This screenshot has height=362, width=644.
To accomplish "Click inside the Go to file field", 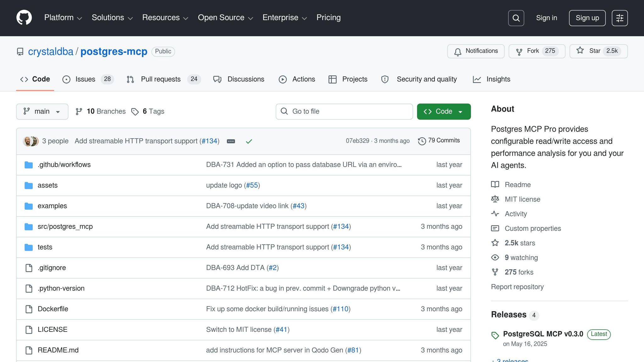I will tap(344, 111).
